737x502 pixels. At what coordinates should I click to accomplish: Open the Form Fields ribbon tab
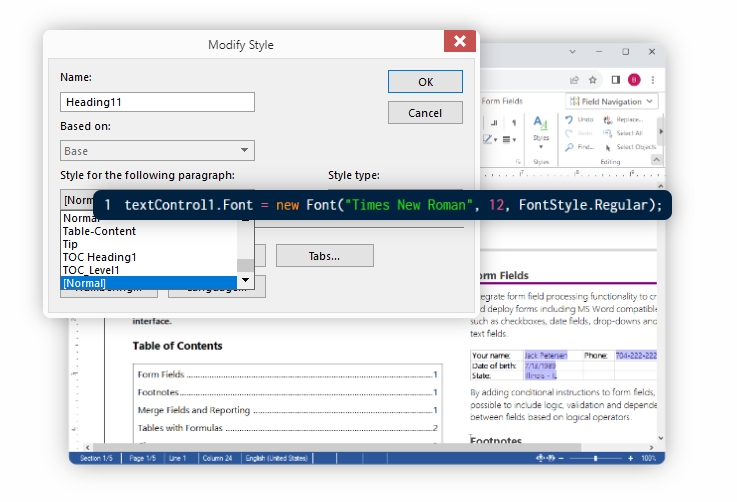(x=502, y=101)
